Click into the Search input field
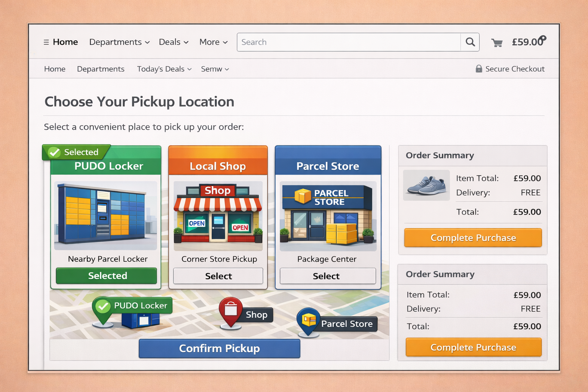The height and width of the screenshot is (392, 588). [x=348, y=42]
